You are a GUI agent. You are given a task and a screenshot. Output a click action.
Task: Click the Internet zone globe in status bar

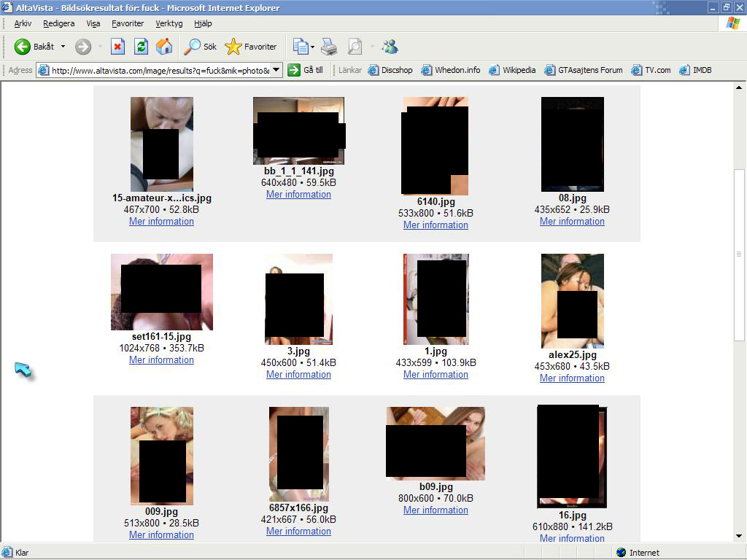coord(621,553)
